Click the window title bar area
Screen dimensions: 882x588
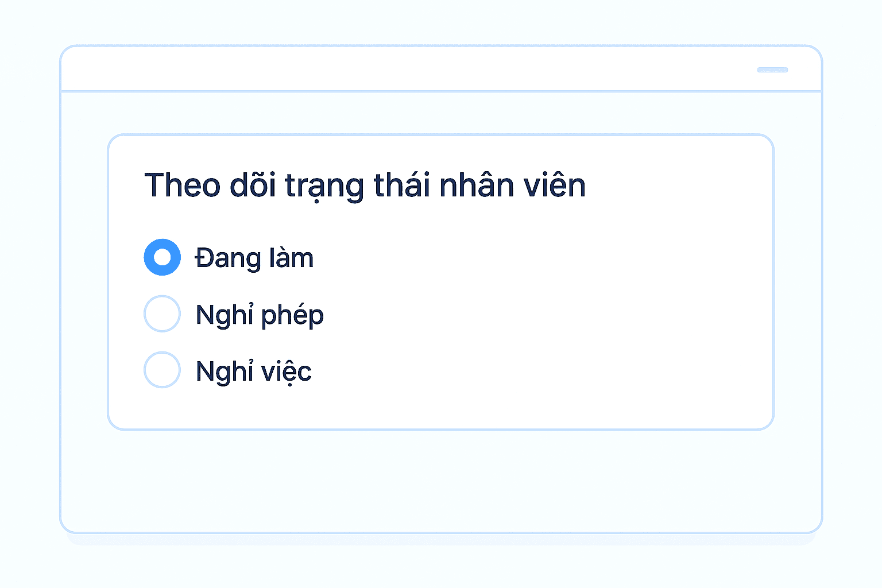(402, 69)
